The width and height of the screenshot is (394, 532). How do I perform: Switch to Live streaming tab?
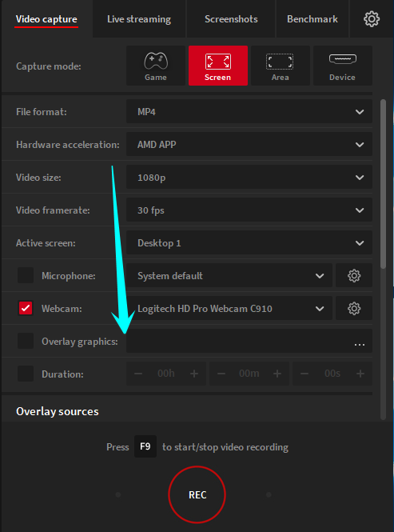tap(139, 19)
